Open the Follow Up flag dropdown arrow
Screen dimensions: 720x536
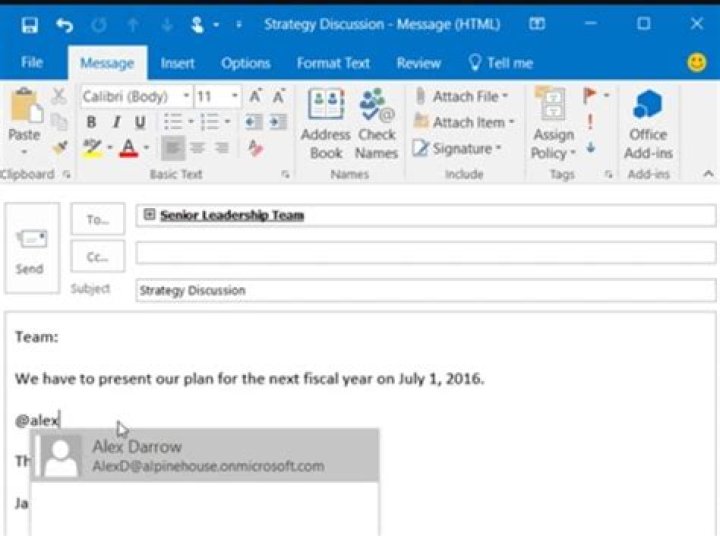(x=607, y=96)
